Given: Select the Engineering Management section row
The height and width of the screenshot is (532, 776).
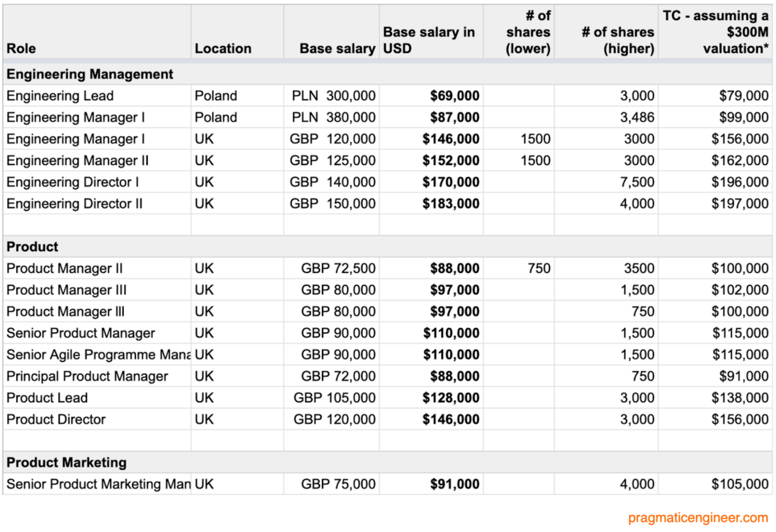Looking at the screenshot, I should (x=90, y=74).
